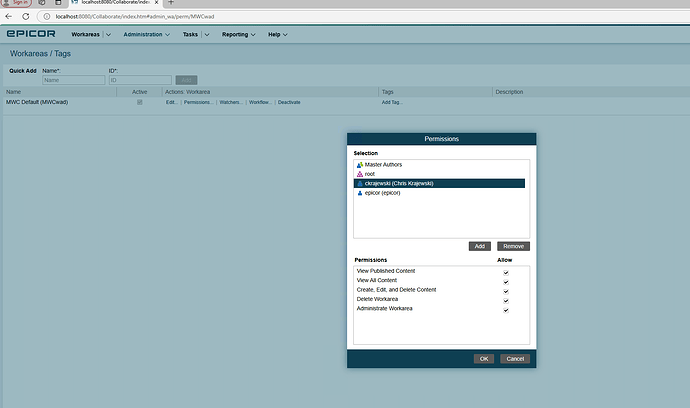The image size is (690, 408).
Task: Click the Description column header
Action: [509, 92]
